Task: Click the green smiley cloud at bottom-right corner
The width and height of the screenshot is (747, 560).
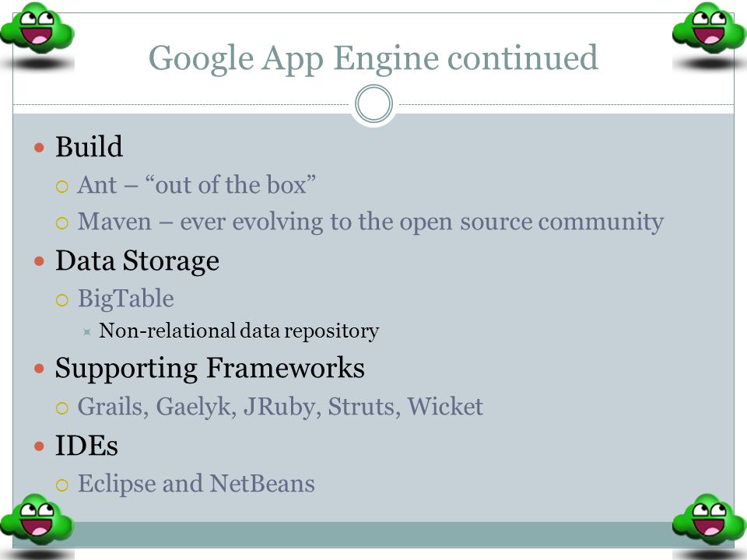Action: coord(710,519)
